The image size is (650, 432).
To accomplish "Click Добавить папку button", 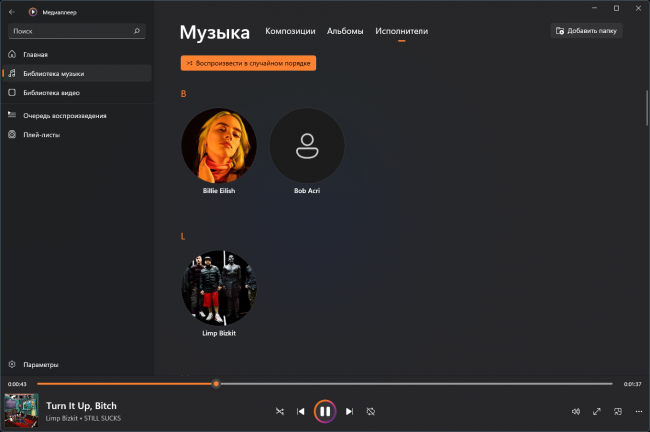I will (586, 31).
